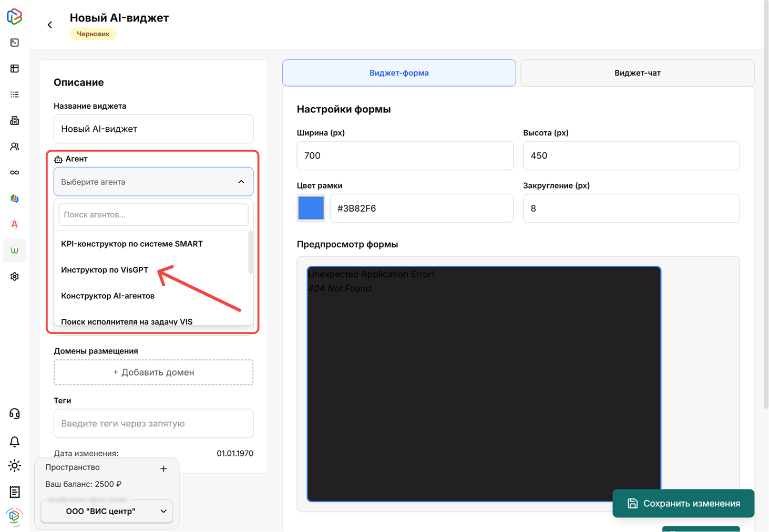Image resolution: width=769 pixels, height=532 pixels.
Task: Switch to the Виджет-чат tab
Action: coord(637,73)
